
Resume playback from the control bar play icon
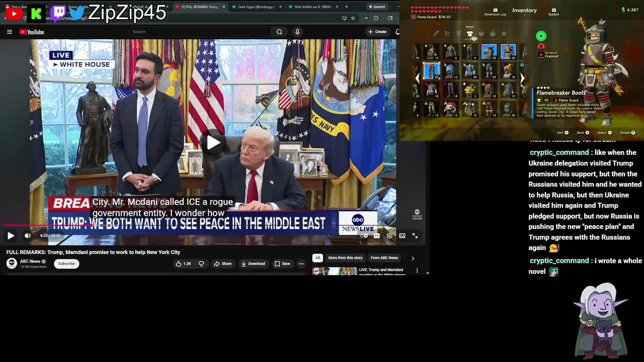[11, 235]
